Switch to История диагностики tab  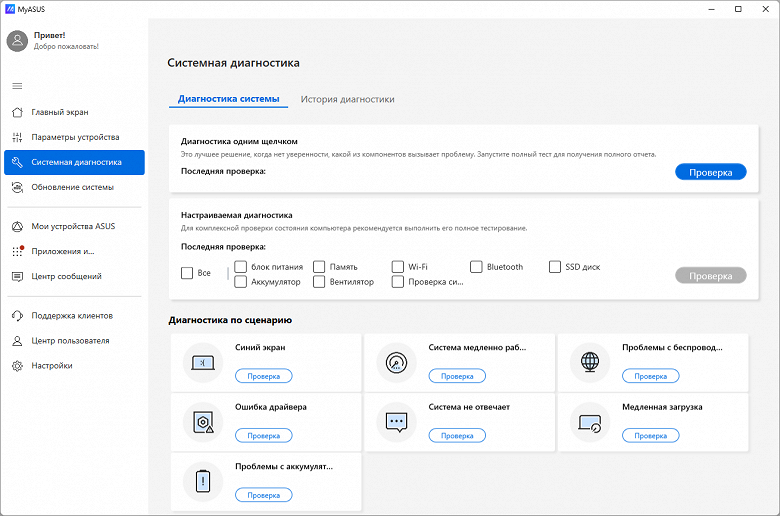pos(347,99)
